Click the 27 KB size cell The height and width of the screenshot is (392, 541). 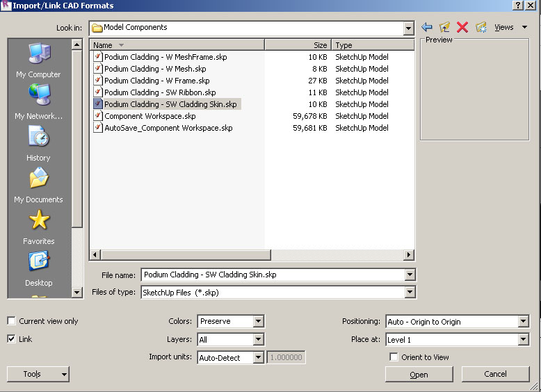pos(317,81)
